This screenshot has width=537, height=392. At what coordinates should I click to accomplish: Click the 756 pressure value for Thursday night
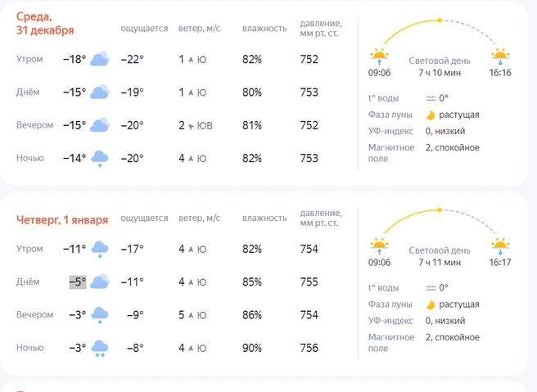tap(309, 348)
